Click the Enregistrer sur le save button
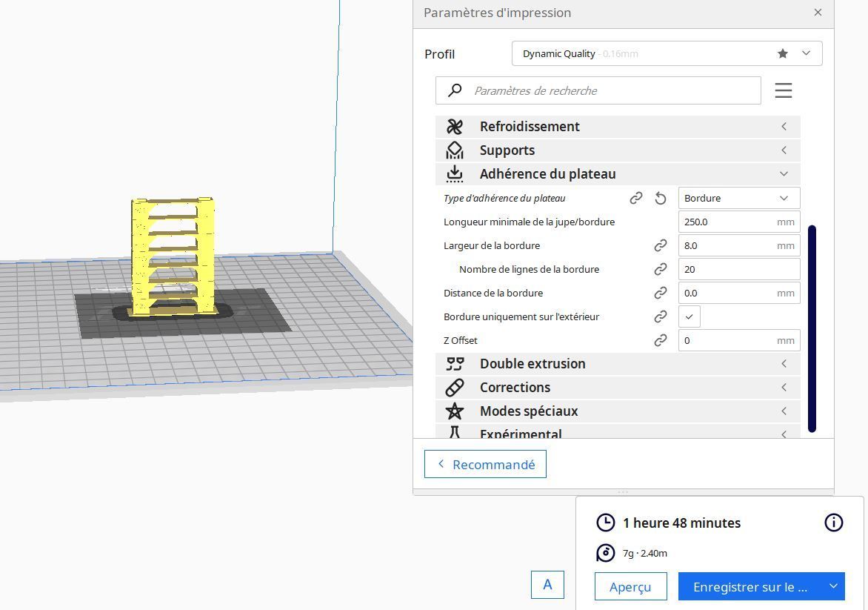868x610 pixels. point(750,587)
